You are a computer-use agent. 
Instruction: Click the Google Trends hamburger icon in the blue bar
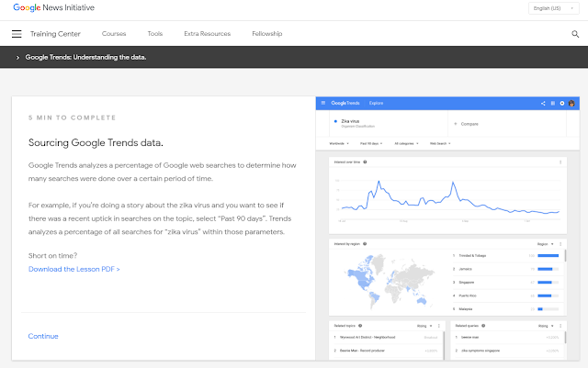pos(323,103)
